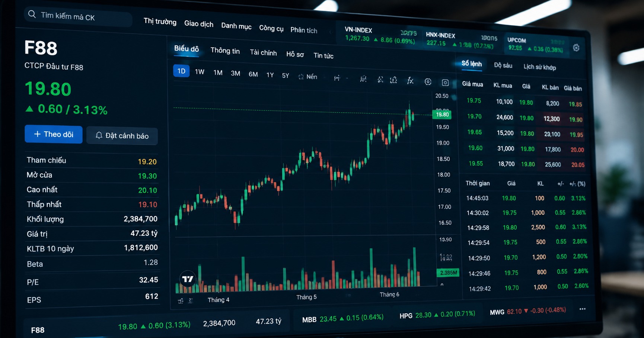Screen dimensions: 644x338
Task: Open the Thị trường menu
Action: click(x=160, y=21)
